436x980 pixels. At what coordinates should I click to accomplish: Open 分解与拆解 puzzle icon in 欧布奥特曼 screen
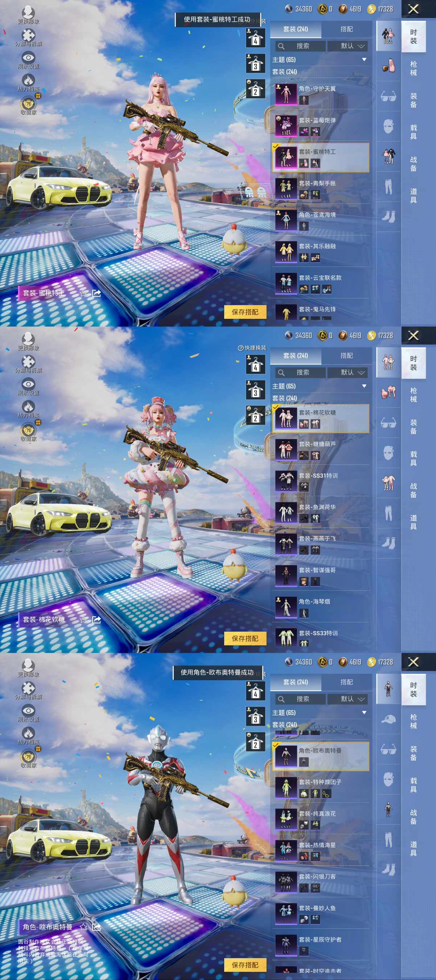pos(29,687)
